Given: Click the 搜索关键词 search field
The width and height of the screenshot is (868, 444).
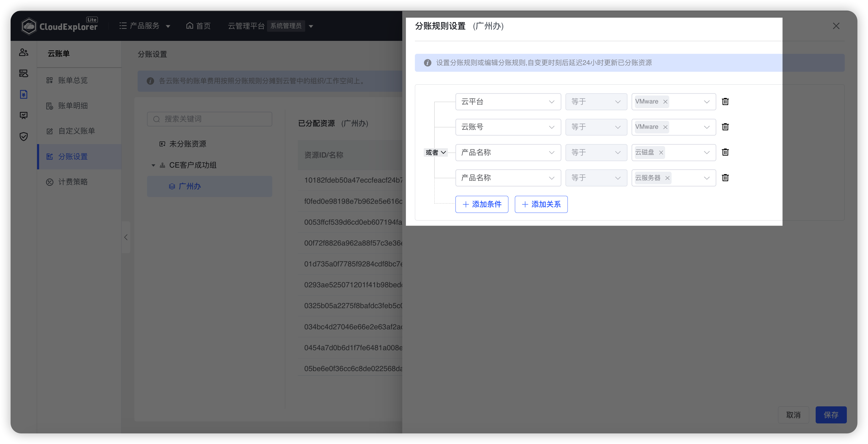Looking at the screenshot, I should point(209,119).
